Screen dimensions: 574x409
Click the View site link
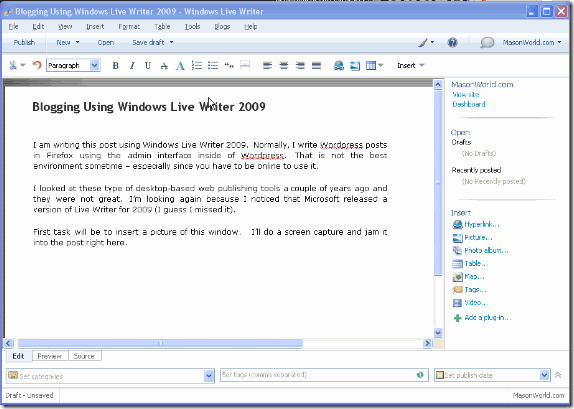click(466, 94)
